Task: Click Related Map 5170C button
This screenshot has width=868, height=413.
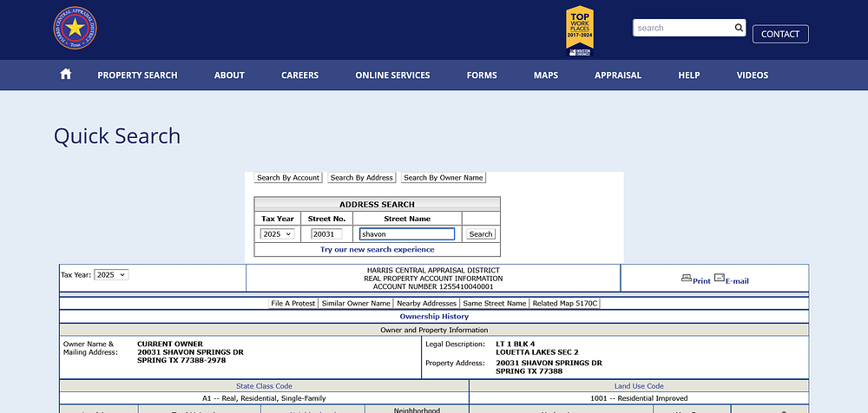Action: tap(565, 304)
